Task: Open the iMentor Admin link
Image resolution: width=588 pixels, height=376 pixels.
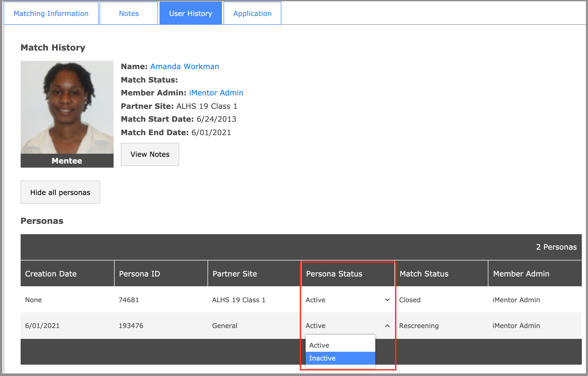Action: (x=216, y=93)
